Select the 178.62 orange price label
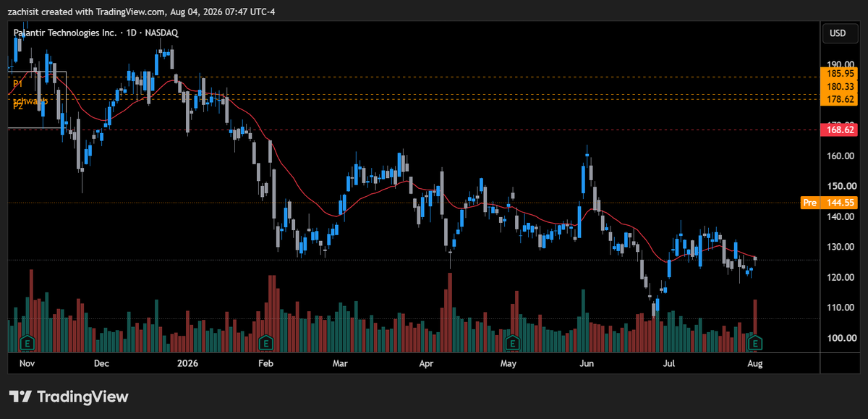The width and height of the screenshot is (868, 419). 840,99
